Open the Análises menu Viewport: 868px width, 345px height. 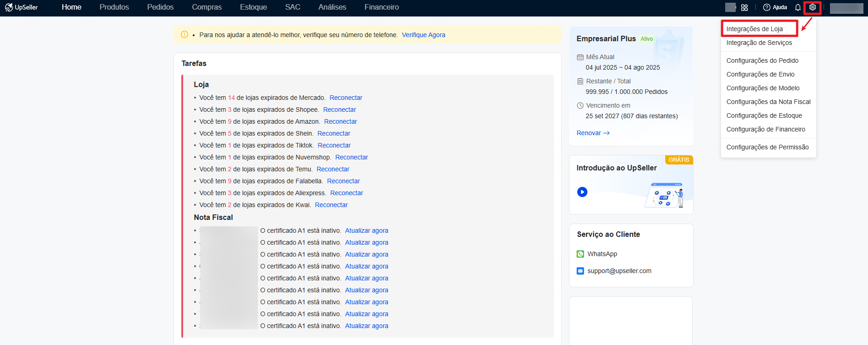(332, 7)
